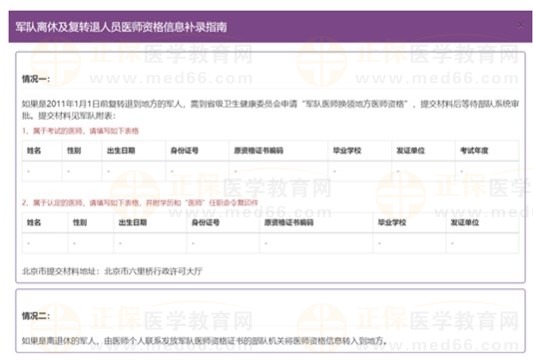Select the 情况二 heading
This screenshot has width=533, height=361.
[36, 316]
